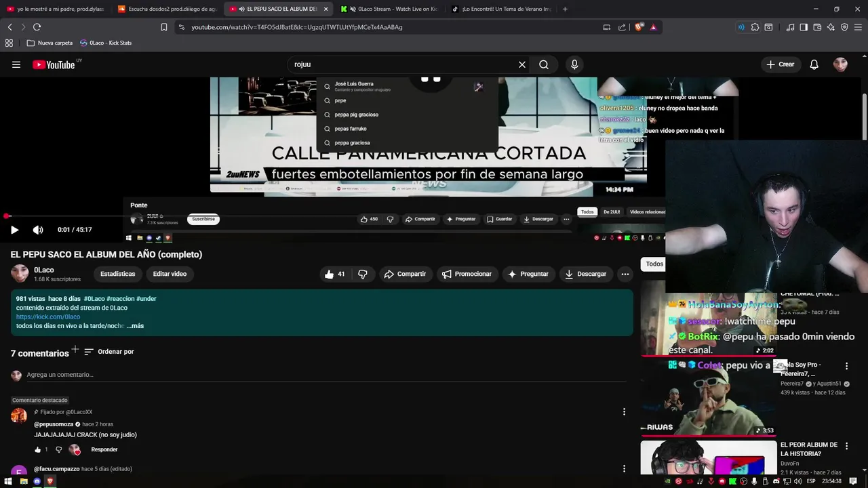
Task: Go to the YouTube home logo
Action: pos(54,64)
